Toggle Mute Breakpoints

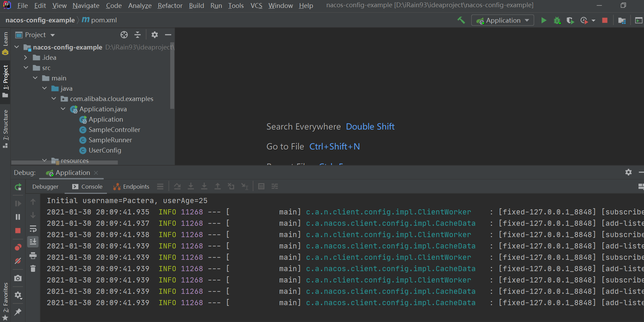pos(18,261)
